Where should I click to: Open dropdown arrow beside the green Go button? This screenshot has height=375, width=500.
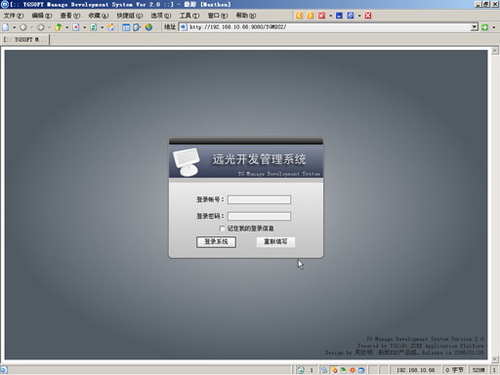494,27
